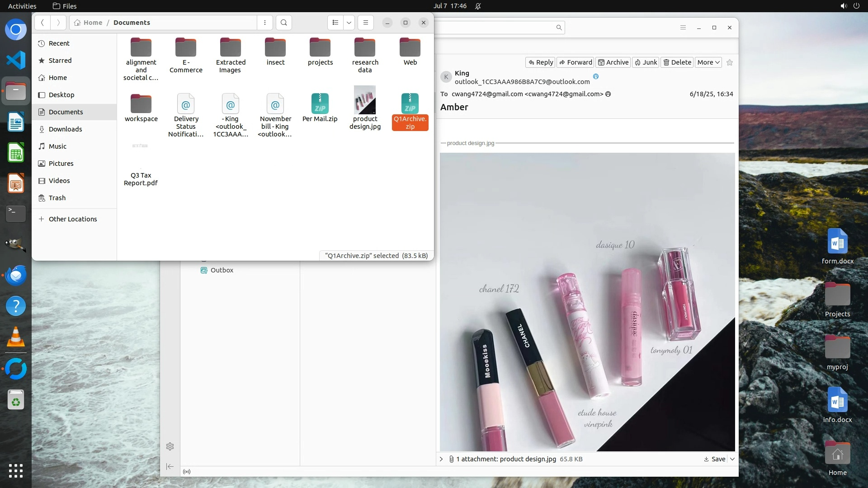The height and width of the screenshot is (488, 868).
Task: Click the path options kebab menu
Action: point(265,23)
